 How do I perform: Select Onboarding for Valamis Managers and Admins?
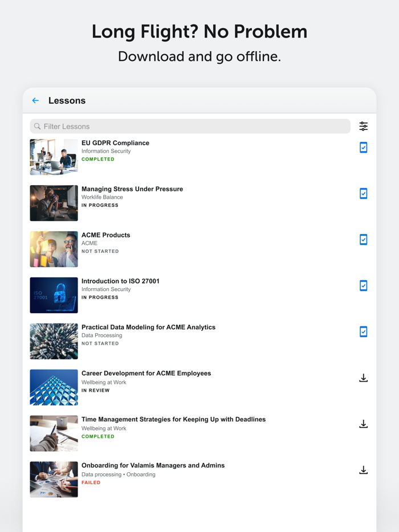[153, 465]
